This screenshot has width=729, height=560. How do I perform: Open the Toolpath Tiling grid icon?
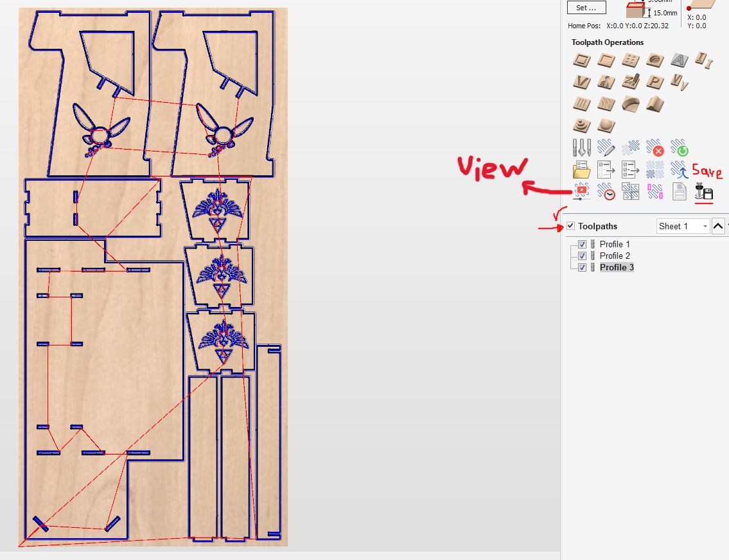(x=631, y=191)
